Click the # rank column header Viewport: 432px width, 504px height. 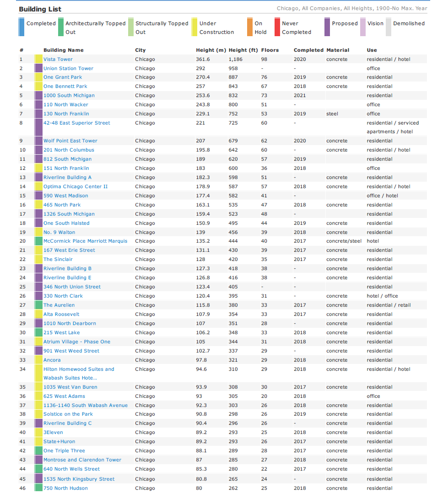[x=22, y=50]
